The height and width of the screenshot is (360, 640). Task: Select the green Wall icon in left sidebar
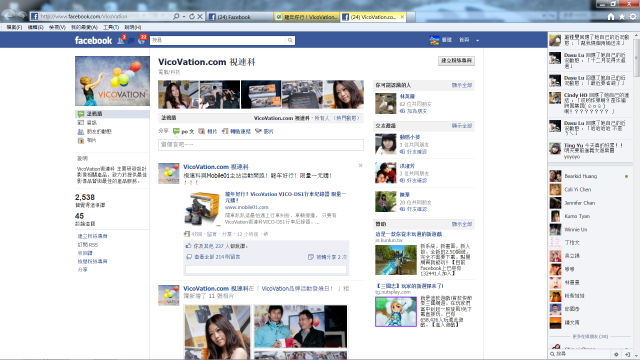tap(81, 114)
